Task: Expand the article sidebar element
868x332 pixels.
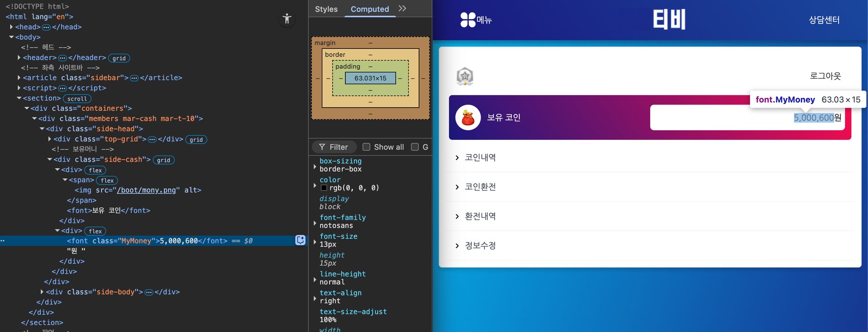Action: (19, 78)
